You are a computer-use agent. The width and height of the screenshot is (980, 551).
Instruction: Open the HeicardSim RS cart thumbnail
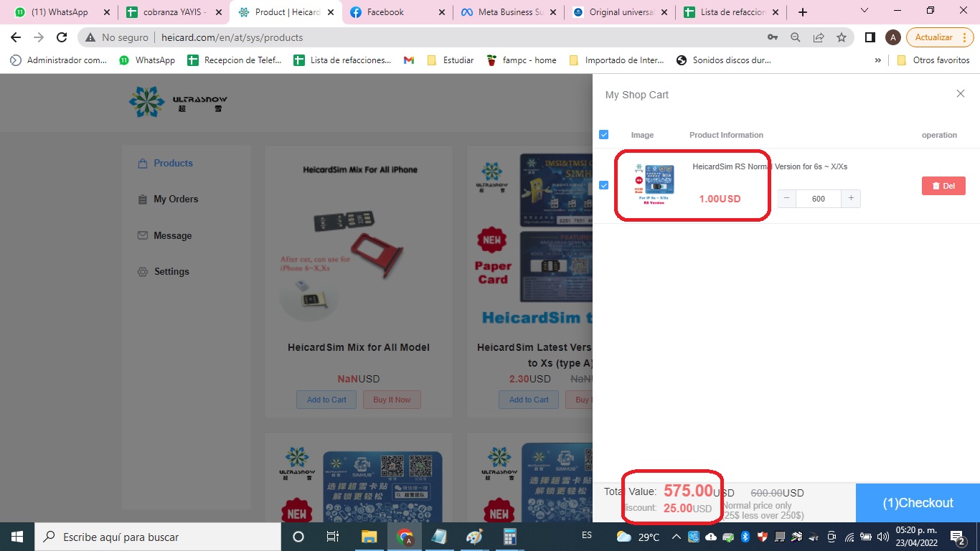tap(654, 185)
